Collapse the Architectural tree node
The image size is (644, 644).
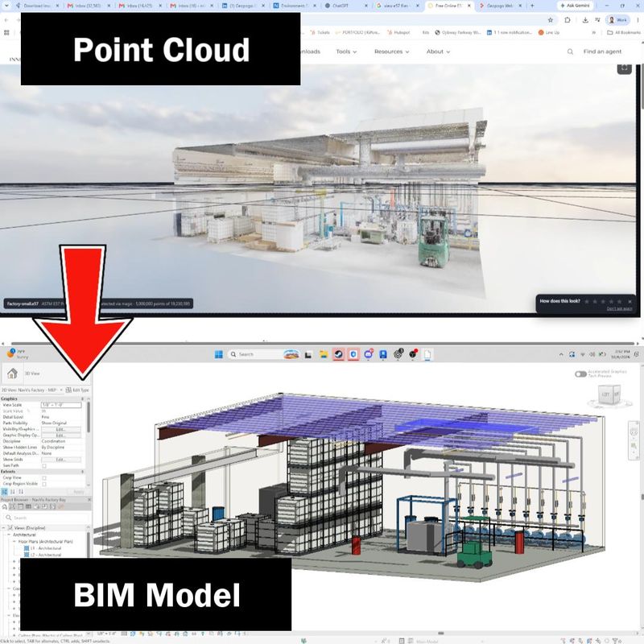point(9,535)
